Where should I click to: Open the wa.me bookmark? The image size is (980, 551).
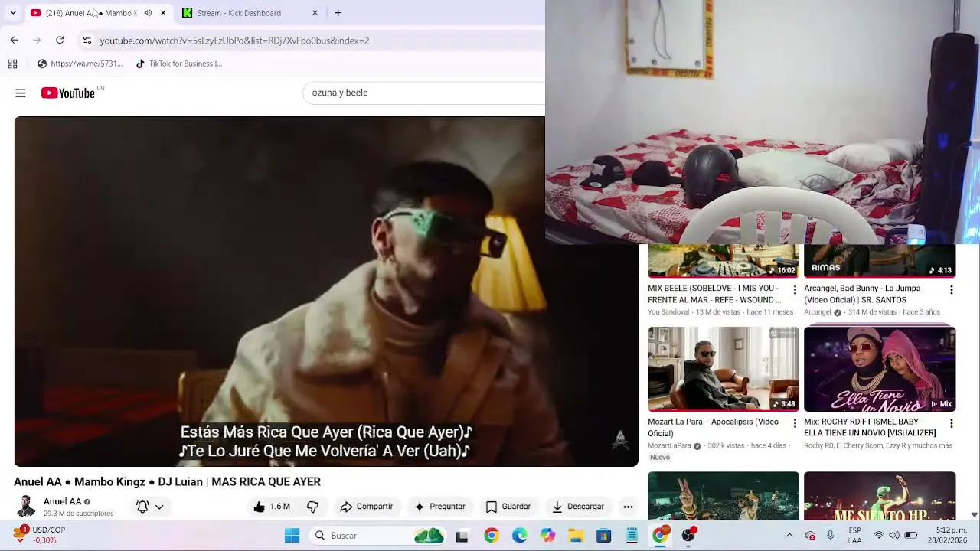[80, 64]
